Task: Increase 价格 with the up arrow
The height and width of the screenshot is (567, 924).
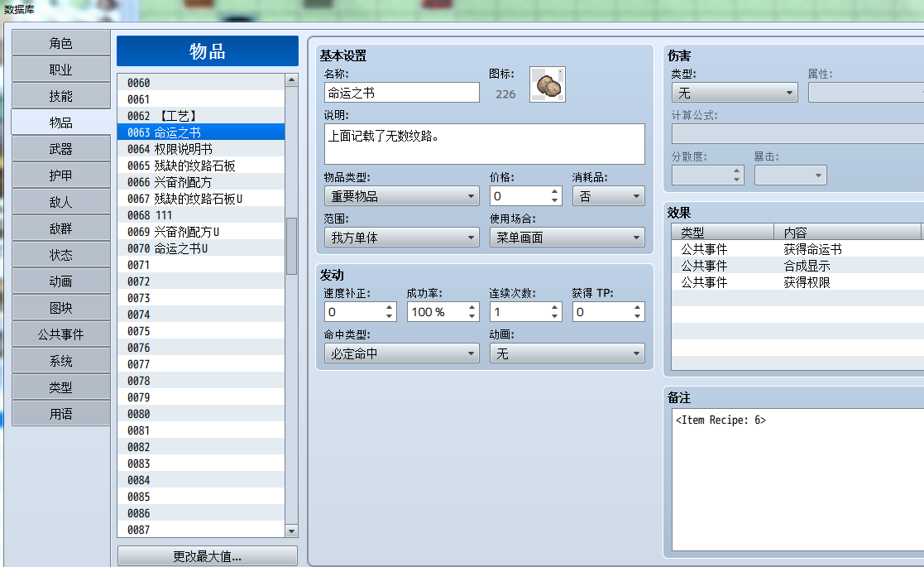Action: point(554,191)
